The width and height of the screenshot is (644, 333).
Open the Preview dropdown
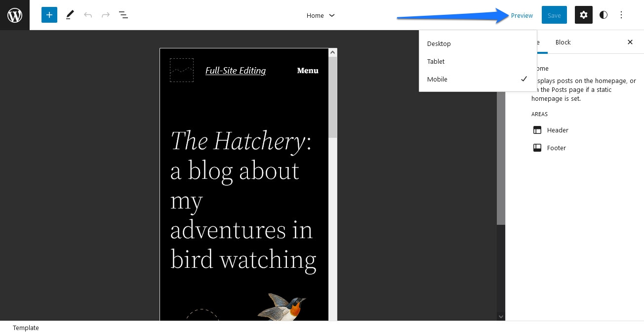[x=522, y=15]
